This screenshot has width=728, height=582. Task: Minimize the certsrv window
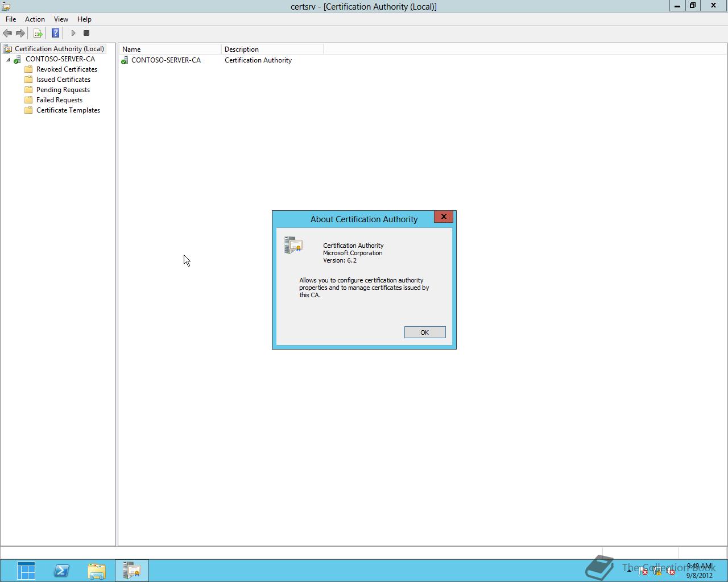click(x=677, y=6)
